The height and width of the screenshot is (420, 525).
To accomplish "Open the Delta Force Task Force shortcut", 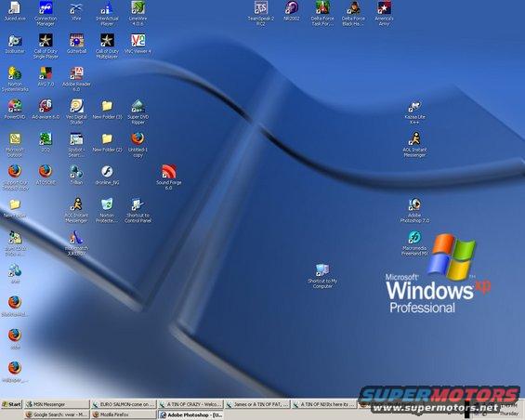I will tap(322, 13).
